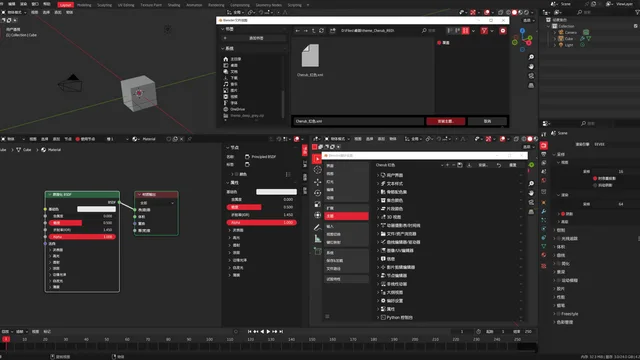Adjust the red Alpha slider in BSDF node
Image resolution: width=640 pixels, height=360 pixels.
[82, 237]
